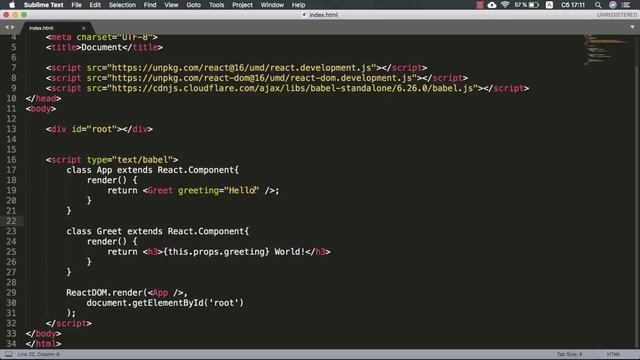Click the Line 22, Column status text
The image size is (640, 360).
pyautogui.click(x=38, y=354)
